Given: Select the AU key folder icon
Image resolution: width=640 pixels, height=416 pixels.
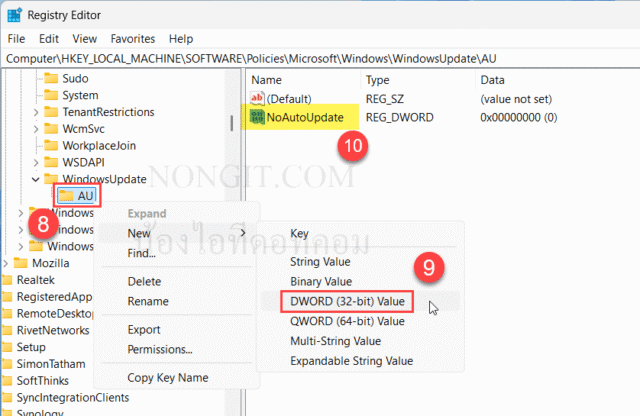Looking at the screenshot, I should pyautogui.click(x=66, y=196).
